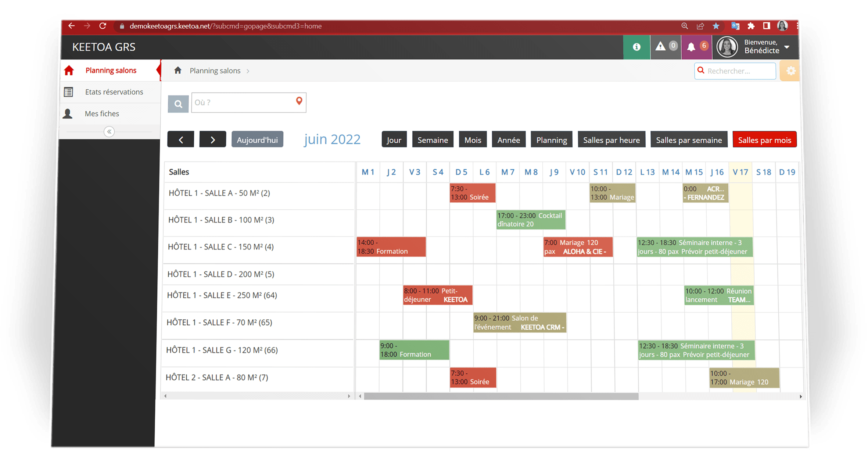Go to next month with right arrow

212,140
